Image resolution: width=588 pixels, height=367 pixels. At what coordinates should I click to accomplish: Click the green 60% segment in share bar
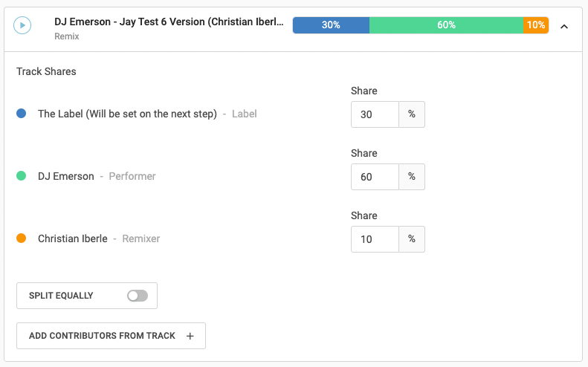click(446, 25)
